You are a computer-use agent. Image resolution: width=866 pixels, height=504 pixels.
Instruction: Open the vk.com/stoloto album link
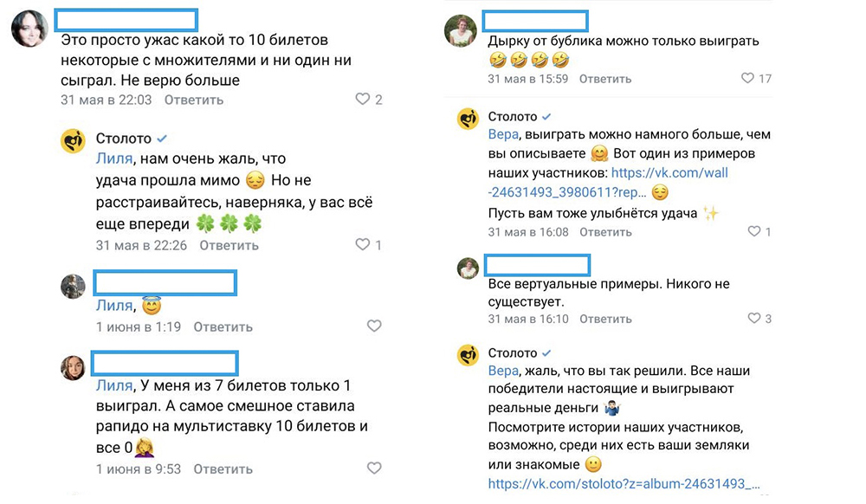624,484
